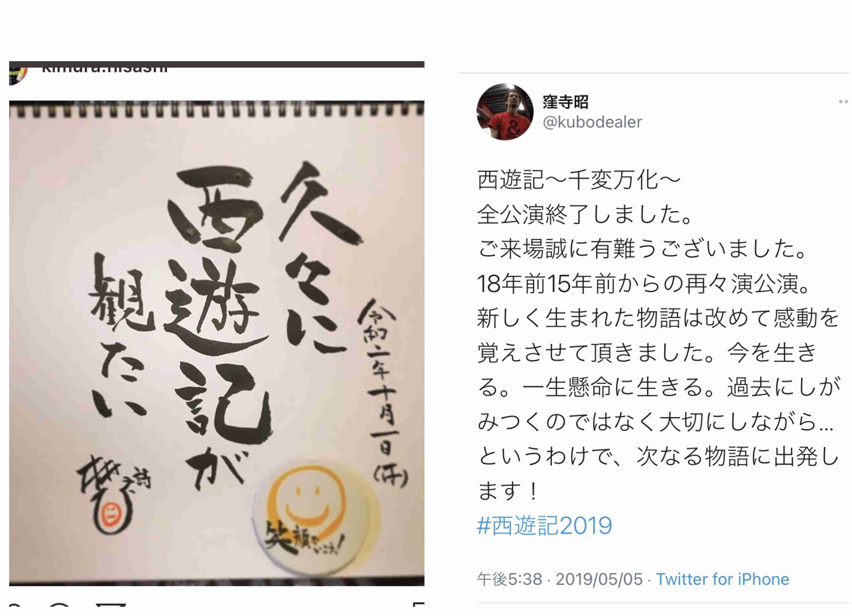Open the 窪寺昭 display name
This screenshot has height=616, width=852.
click(x=566, y=102)
